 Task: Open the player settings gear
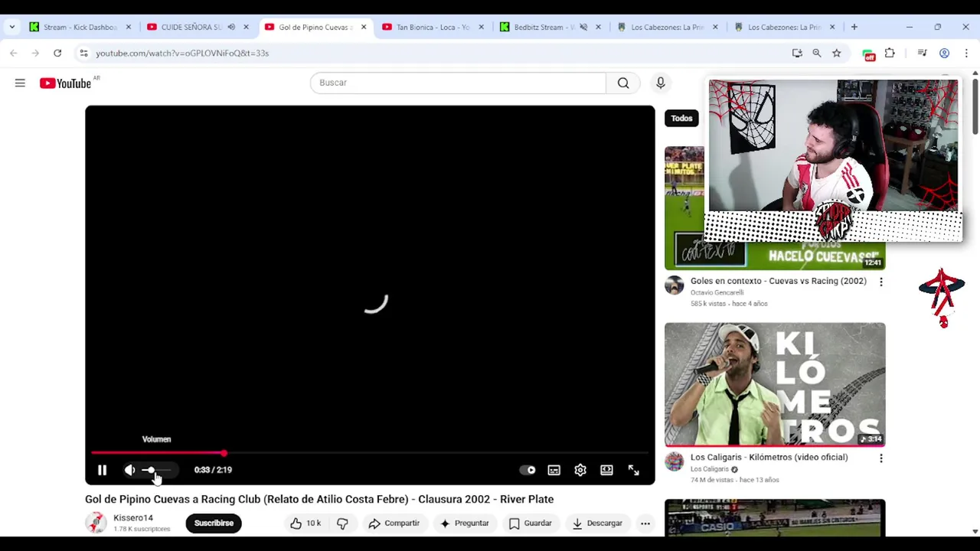point(580,470)
